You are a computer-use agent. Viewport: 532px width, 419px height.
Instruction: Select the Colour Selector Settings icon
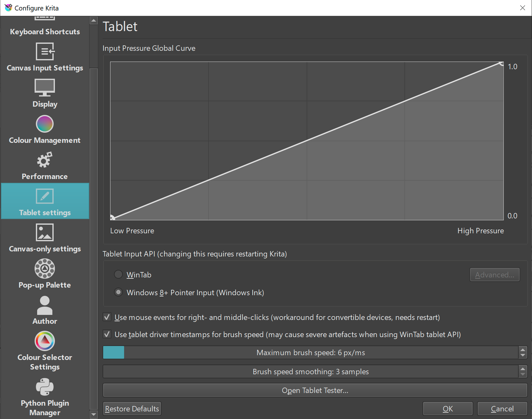(45, 341)
